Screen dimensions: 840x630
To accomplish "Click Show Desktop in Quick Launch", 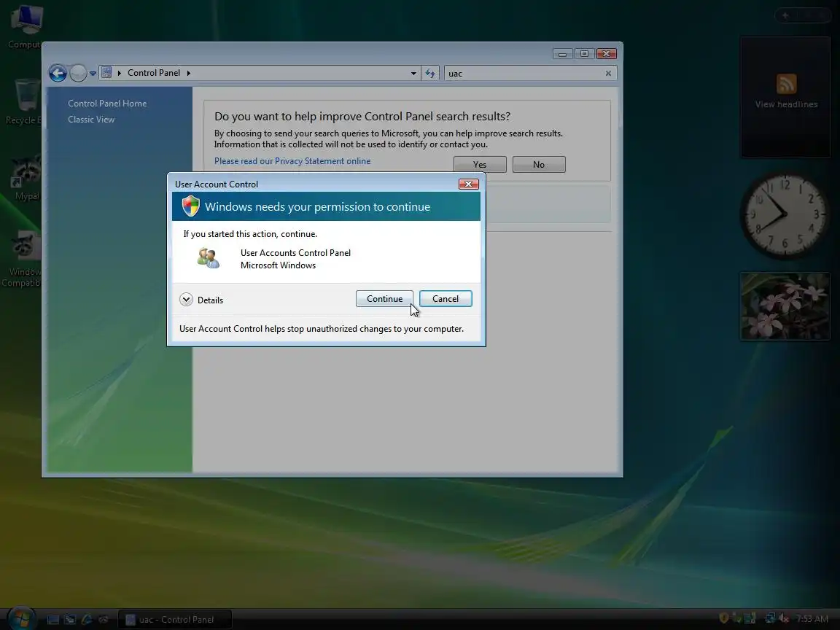I will 53,620.
